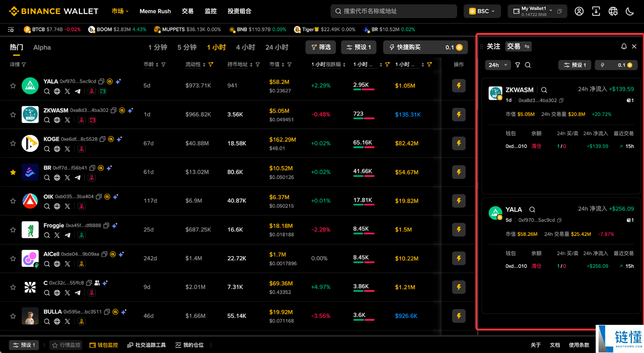
Task: Open the 市场 dropdown menu
Action: tap(120, 11)
